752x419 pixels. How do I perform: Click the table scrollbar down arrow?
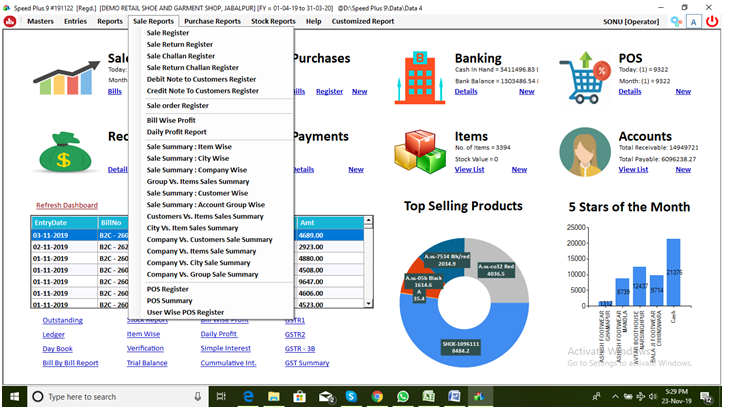click(x=368, y=303)
